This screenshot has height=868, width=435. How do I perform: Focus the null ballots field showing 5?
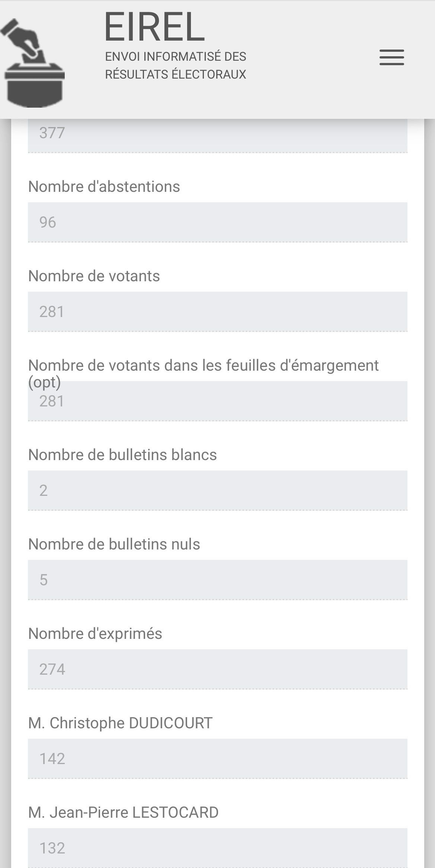click(x=217, y=580)
